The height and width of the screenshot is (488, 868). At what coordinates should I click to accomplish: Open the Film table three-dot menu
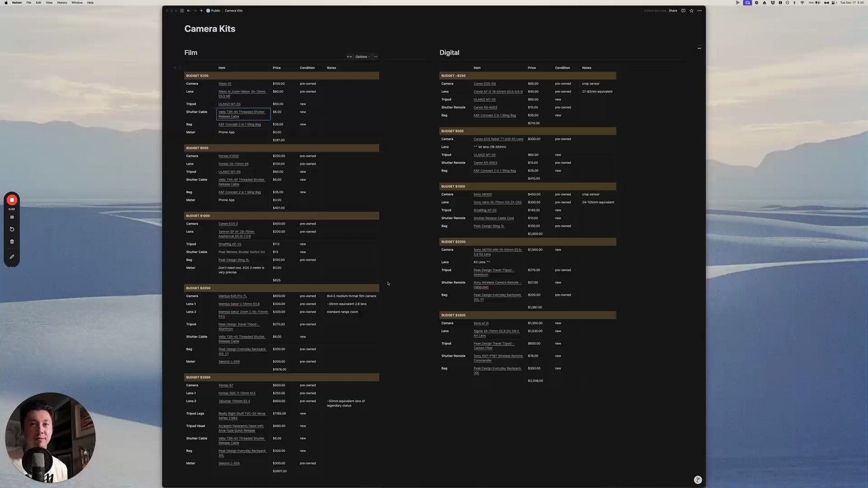tap(375, 57)
